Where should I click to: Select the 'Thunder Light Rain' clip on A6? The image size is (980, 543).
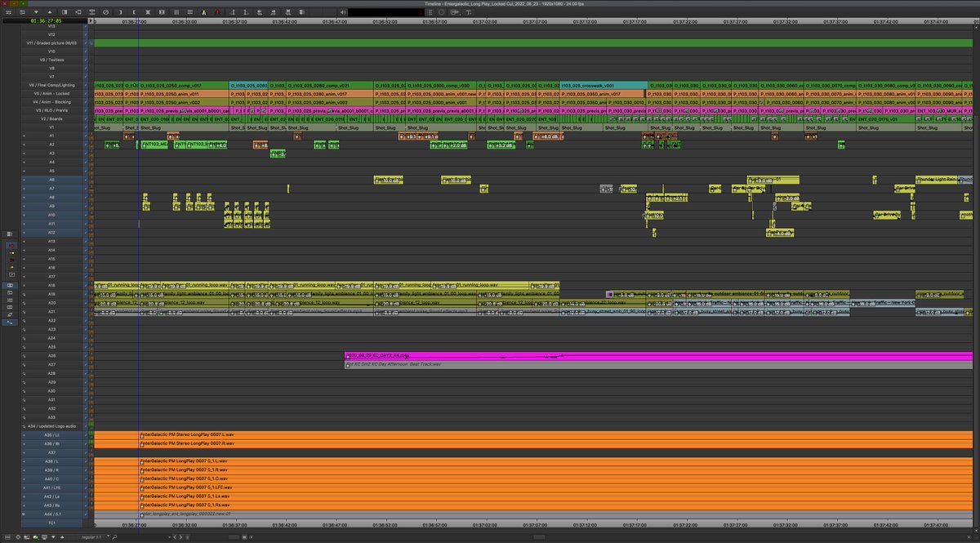click(936, 179)
